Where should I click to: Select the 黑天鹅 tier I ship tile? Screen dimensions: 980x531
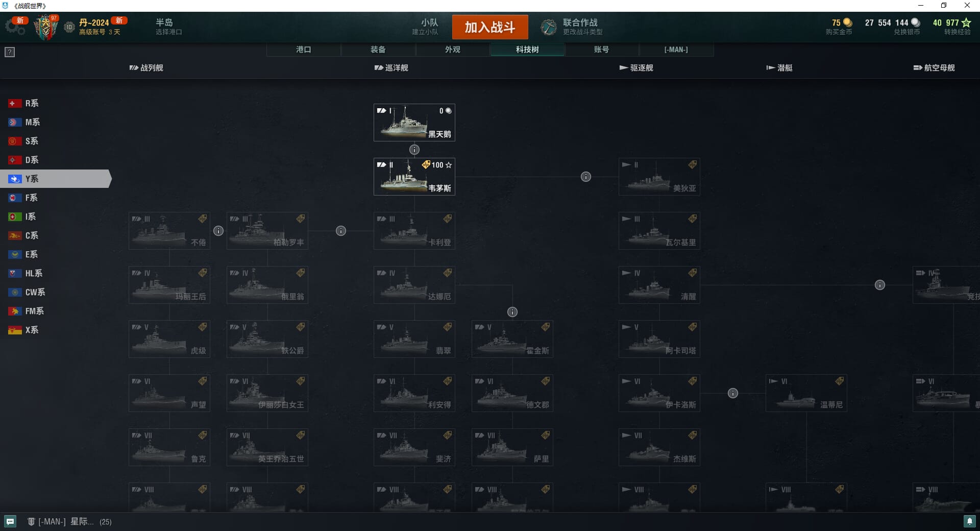tap(414, 123)
